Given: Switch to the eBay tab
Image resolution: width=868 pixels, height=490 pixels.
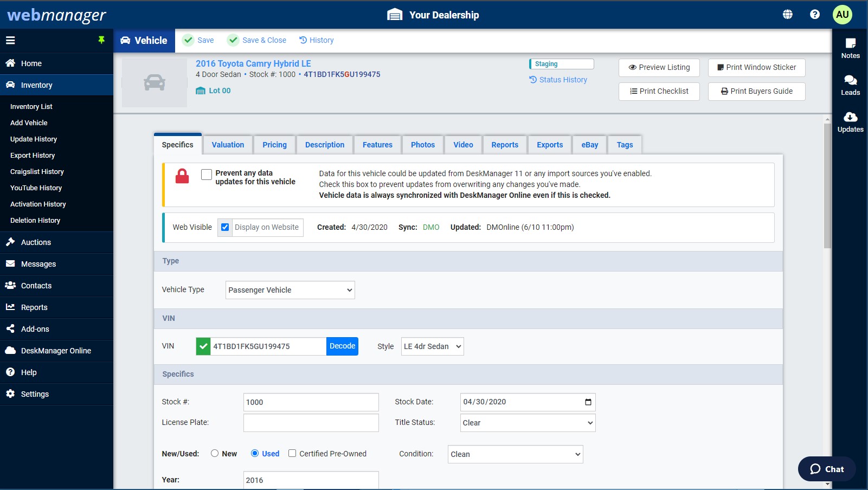Looking at the screenshot, I should (590, 145).
